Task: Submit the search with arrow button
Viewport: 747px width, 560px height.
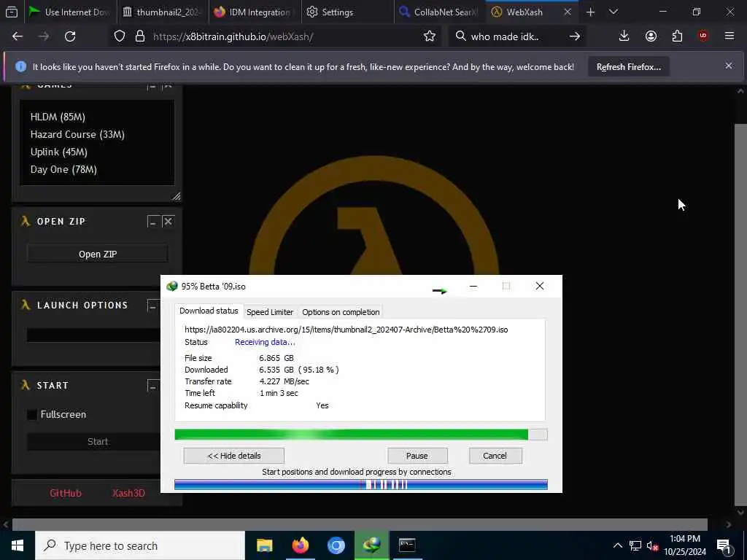Action: 575,36
